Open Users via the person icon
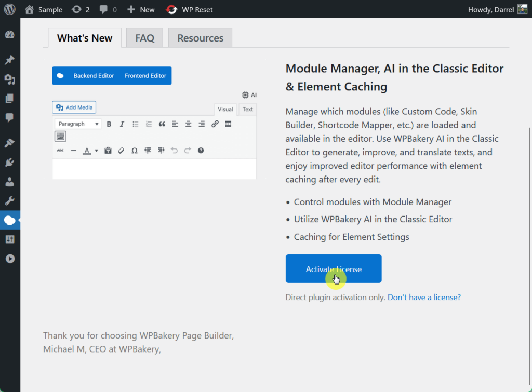This screenshot has height=392, width=532. pyautogui.click(x=9, y=182)
